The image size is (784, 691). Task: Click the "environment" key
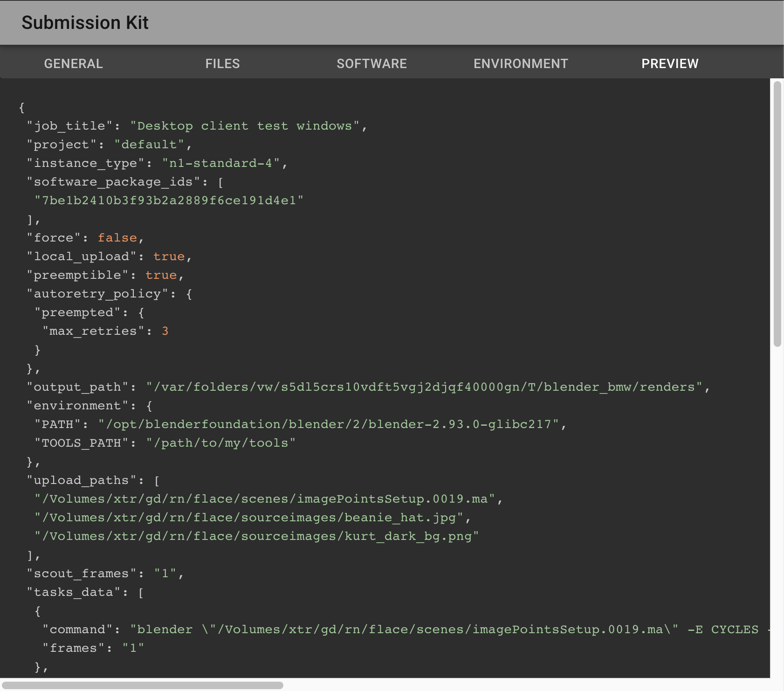[x=77, y=406]
